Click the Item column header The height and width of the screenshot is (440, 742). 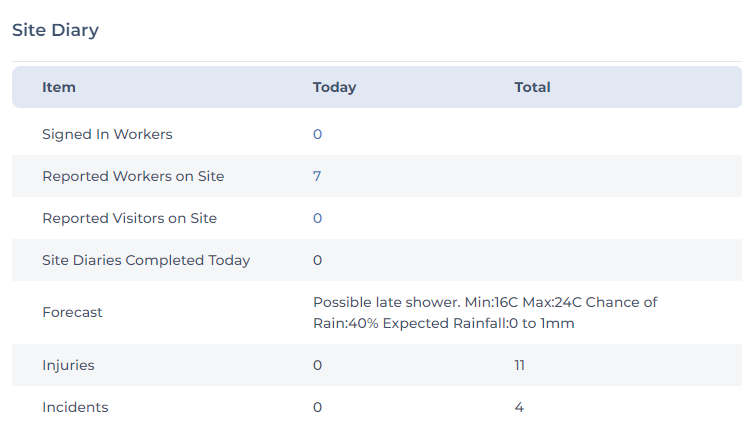point(59,87)
